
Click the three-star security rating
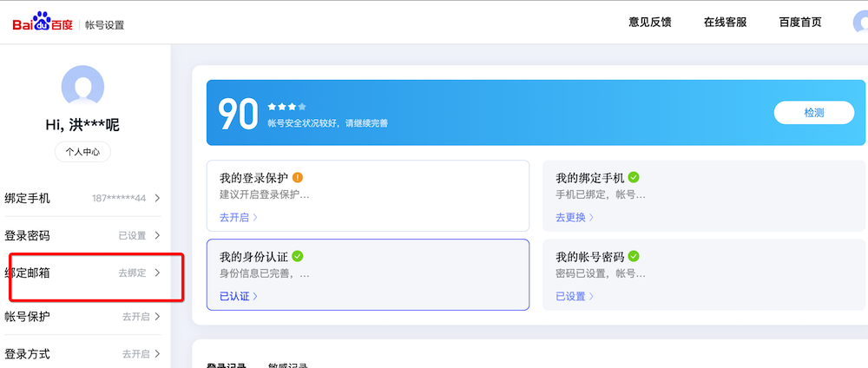286,107
